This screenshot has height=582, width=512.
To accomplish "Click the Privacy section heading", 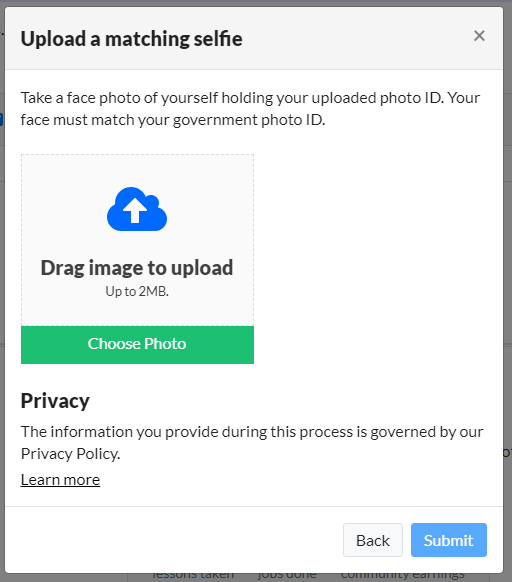I will [55, 401].
